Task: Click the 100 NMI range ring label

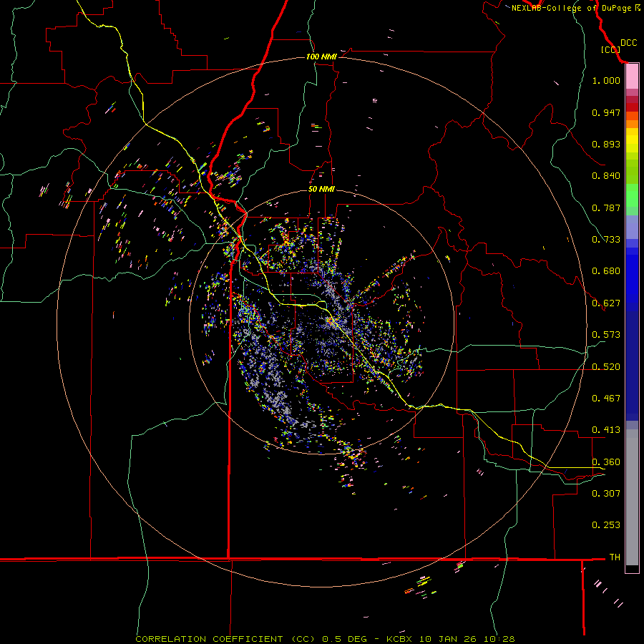Action: (x=321, y=57)
